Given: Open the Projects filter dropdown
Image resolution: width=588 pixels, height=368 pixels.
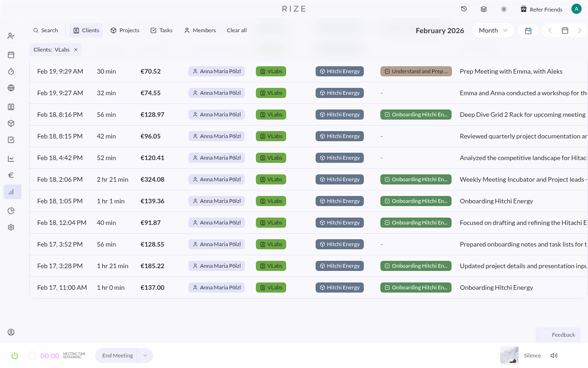Looking at the screenshot, I should click(x=125, y=30).
